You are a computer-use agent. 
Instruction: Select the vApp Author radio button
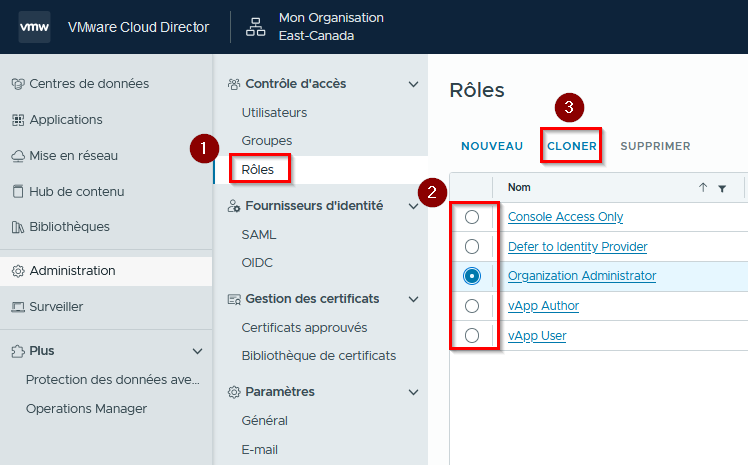click(472, 306)
